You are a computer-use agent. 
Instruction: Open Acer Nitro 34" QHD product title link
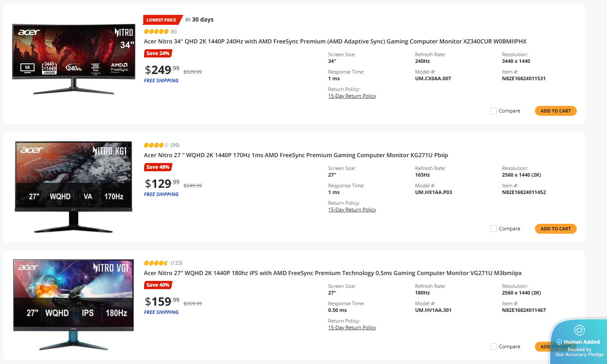click(x=335, y=41)
